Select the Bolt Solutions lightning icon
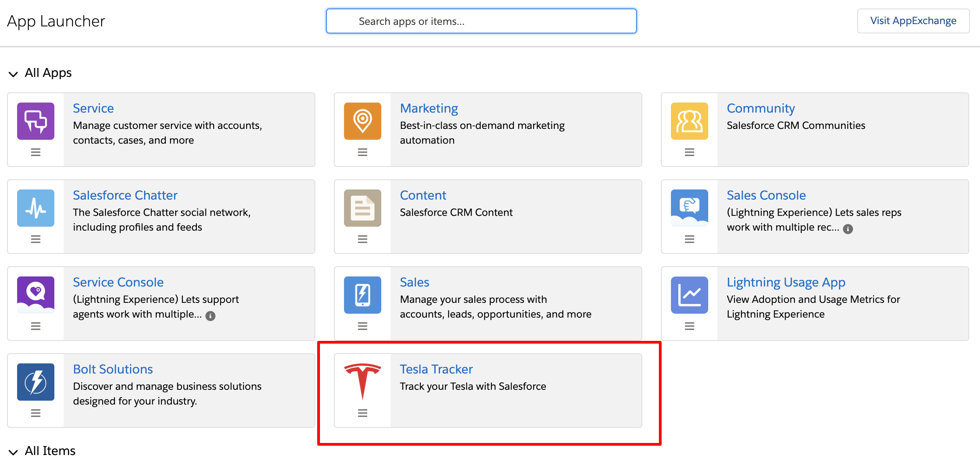The image size is (980, 462). tap(36, 382)
